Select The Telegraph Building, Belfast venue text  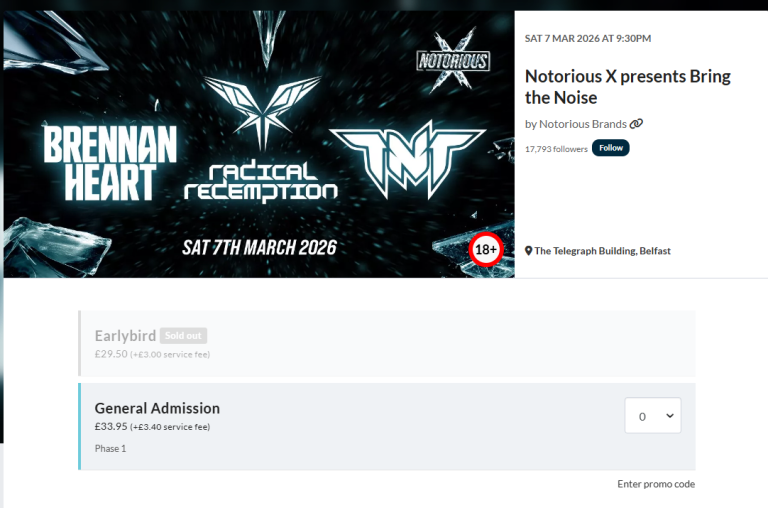[602, 251]
